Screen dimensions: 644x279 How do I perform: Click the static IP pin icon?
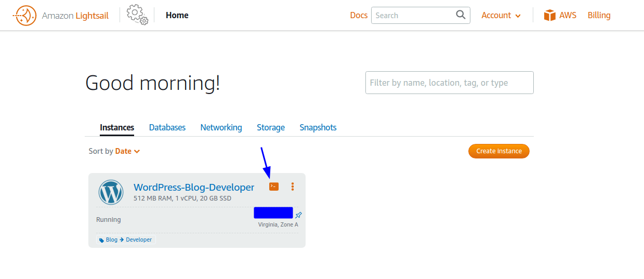pos(298,215)
